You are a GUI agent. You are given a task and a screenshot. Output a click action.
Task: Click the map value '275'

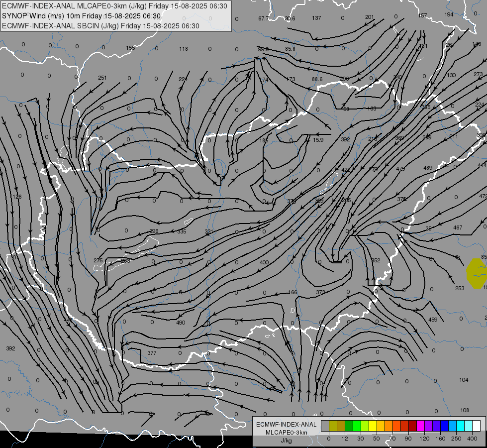(x=98, y=260)
